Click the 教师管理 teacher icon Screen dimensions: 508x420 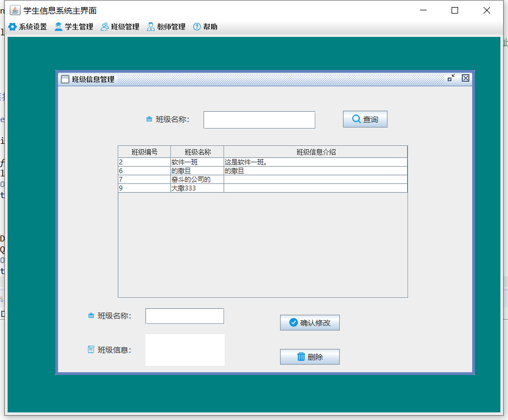tap(150, 26)
